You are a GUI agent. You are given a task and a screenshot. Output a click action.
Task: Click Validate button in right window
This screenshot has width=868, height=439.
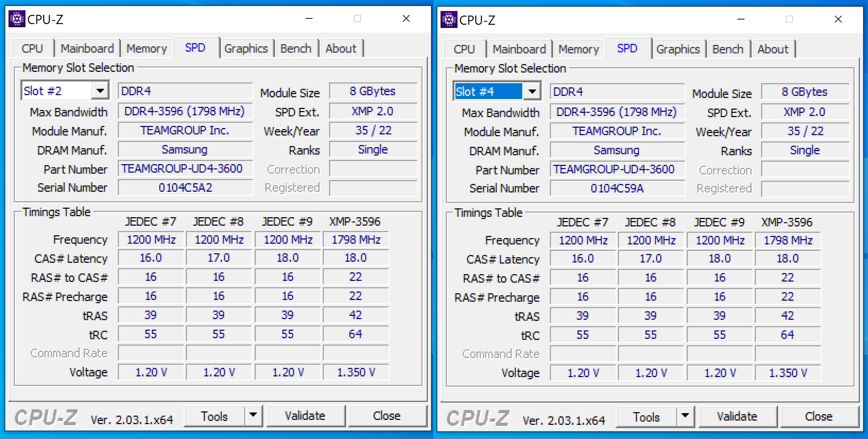coord(737,416)
